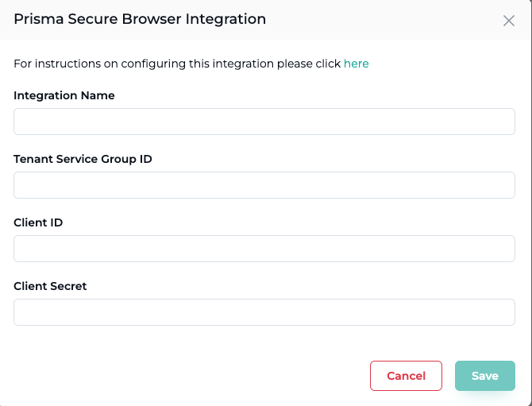Click the right end of Client Secret box
The image size is (532, 406).
[500, 312]
